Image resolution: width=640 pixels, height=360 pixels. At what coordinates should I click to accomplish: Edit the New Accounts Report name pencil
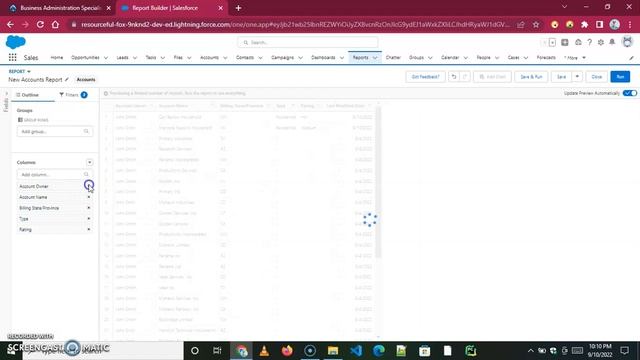[x=67, y=80]
